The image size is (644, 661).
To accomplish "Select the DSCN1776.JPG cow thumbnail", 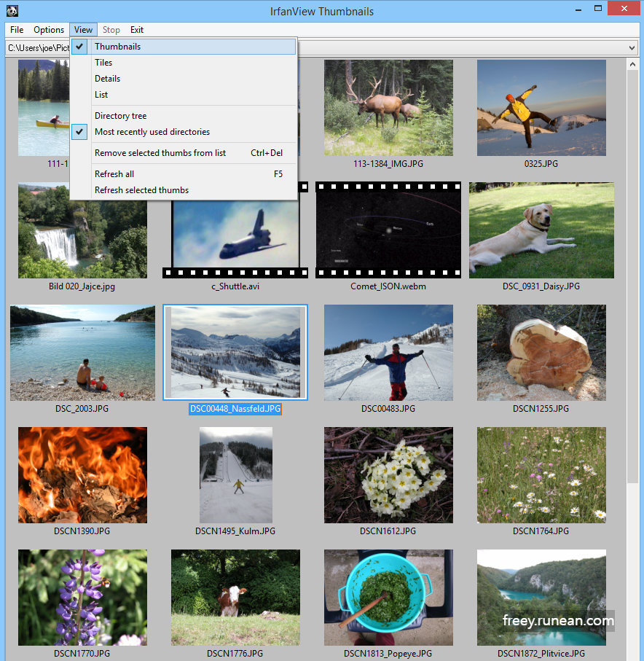I will 235,598.
